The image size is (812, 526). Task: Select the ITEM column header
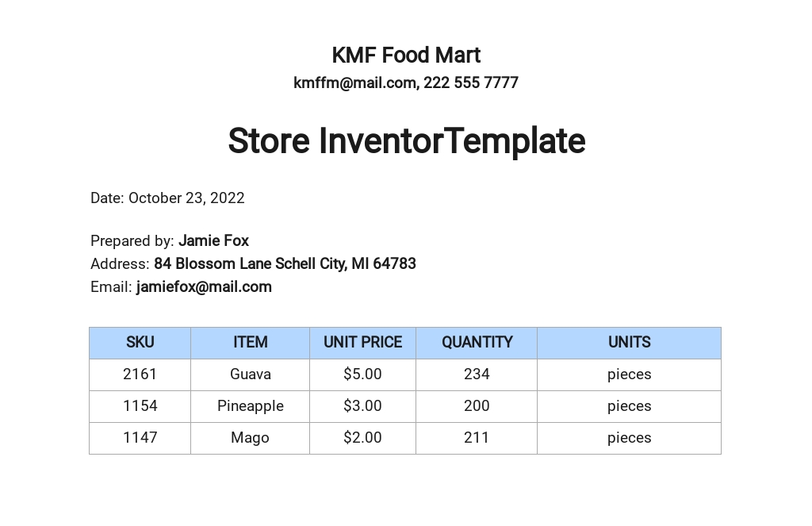[250, 343]
